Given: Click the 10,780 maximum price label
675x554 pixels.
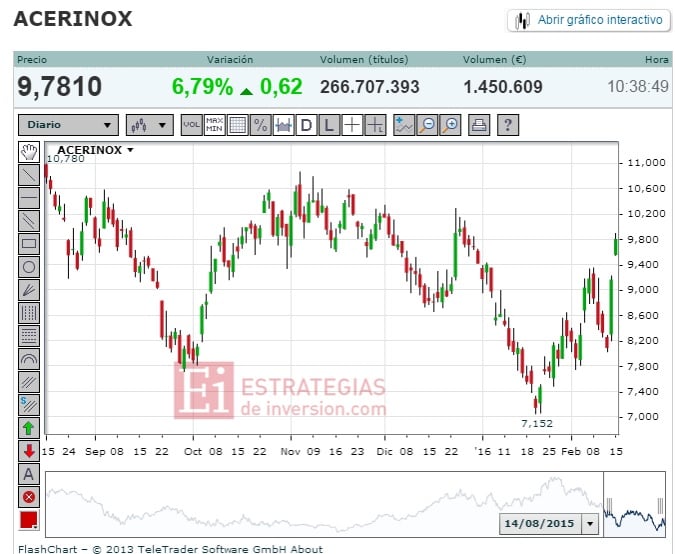Looking at the screenshot, I should [x=65, y=159].
